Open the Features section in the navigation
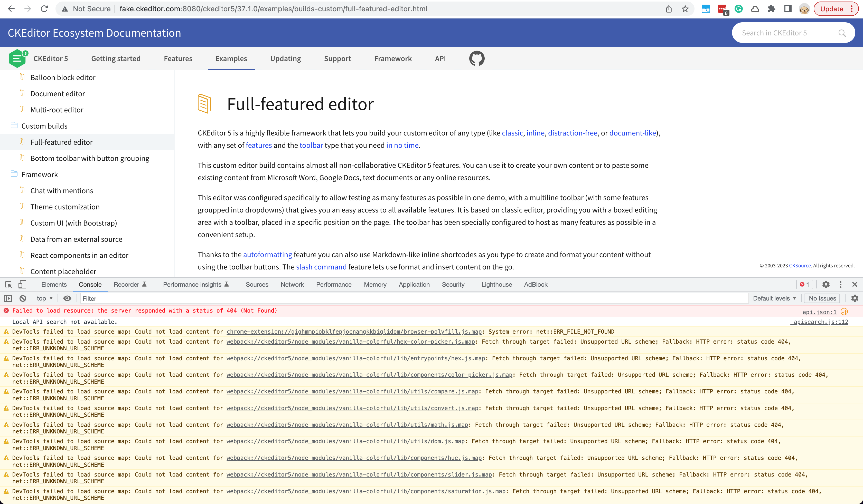 click(x=178, y=58)
